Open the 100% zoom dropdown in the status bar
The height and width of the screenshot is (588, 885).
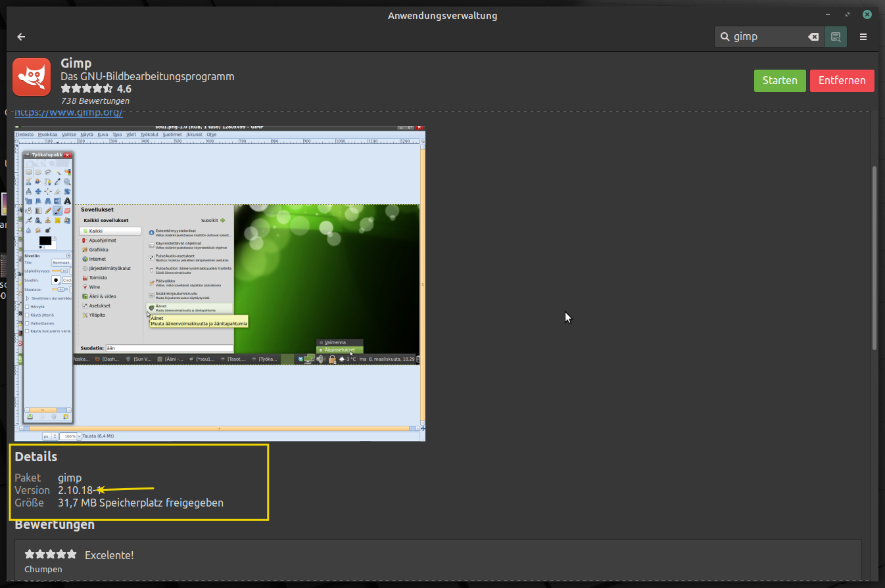point(79,436)
